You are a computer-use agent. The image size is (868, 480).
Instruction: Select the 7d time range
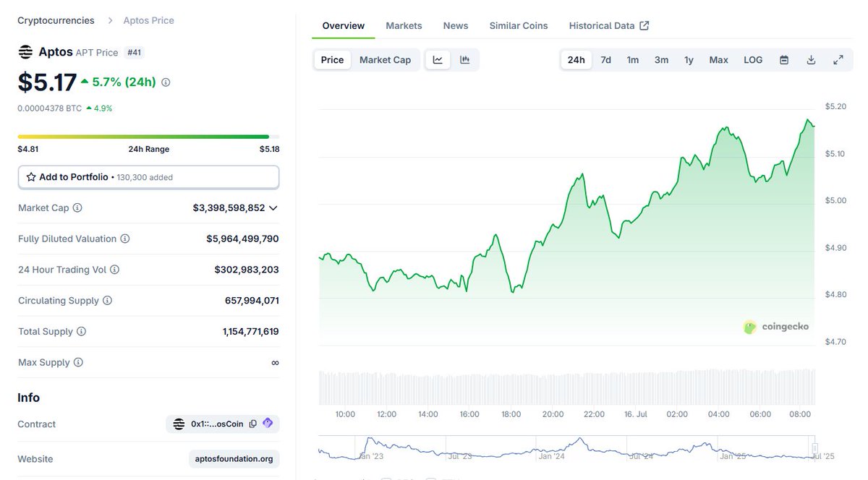pos(606,60)
